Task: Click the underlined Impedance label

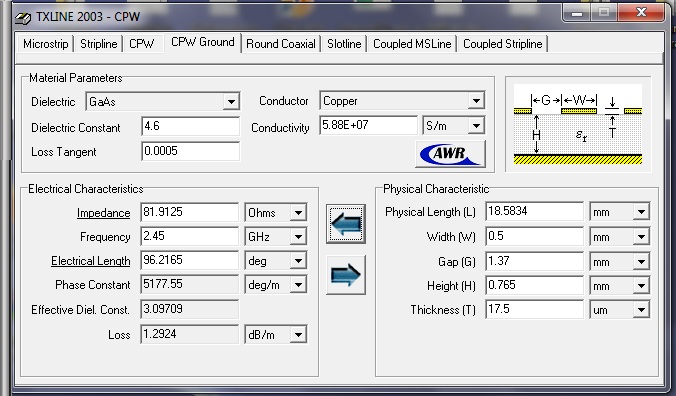Action: [x=103, y=213]
